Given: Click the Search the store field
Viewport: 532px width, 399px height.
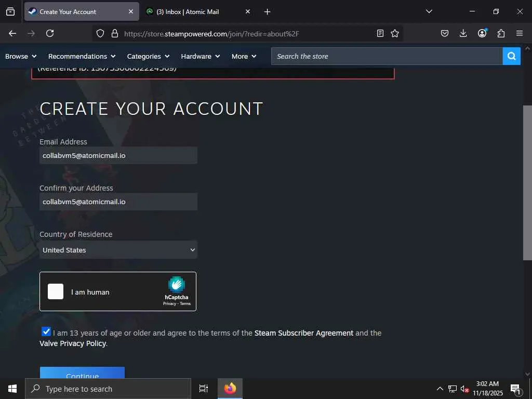Looking at the screenshot, I should pos(387,56).
